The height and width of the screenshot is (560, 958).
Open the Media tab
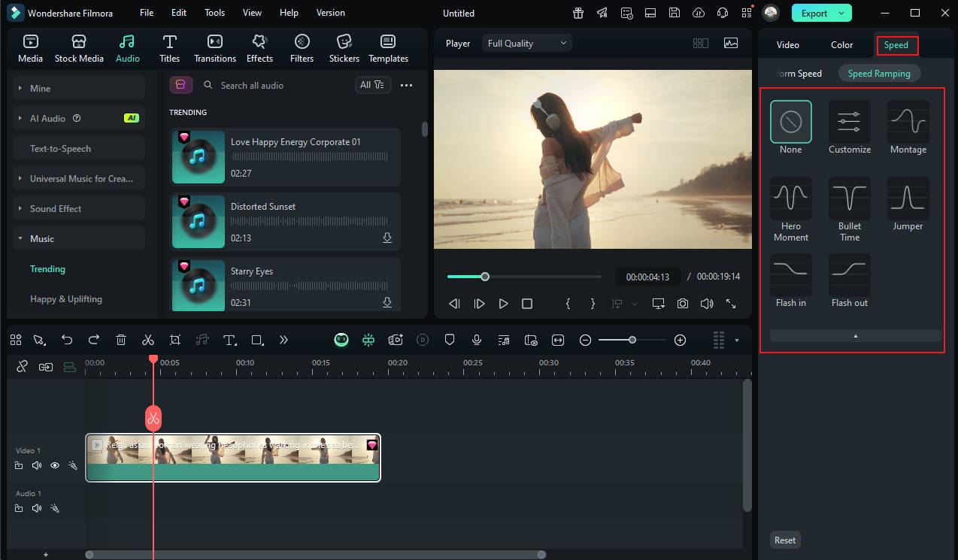(x=30, y=49)
